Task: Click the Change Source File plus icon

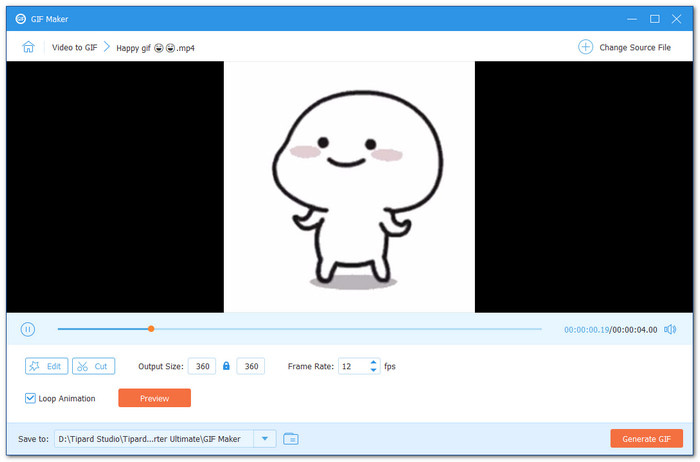Action: click(585, 47)
